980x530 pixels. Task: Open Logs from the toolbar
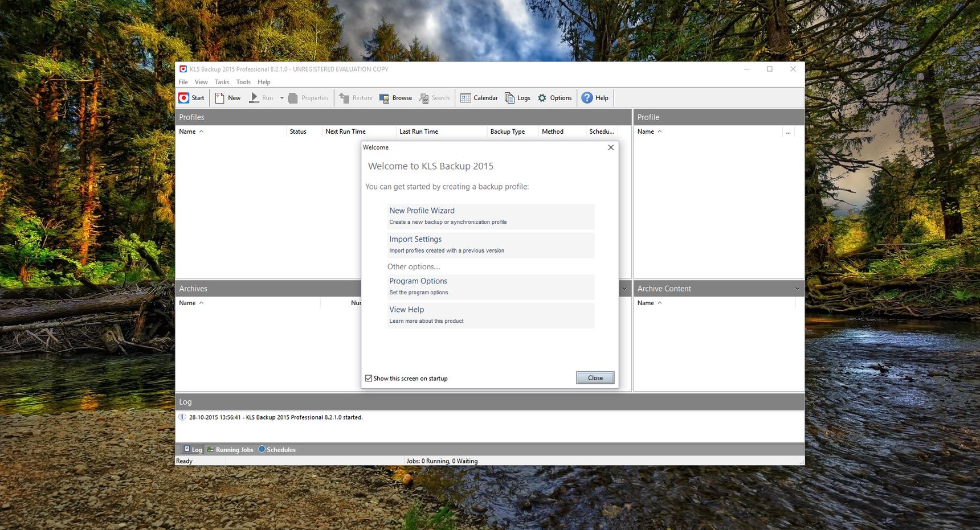click(x=517, y=98)
